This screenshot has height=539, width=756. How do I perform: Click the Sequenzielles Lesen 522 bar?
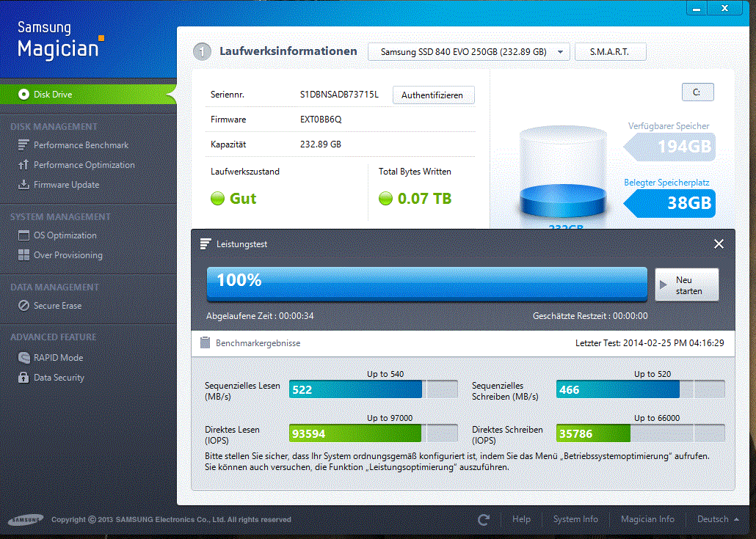coord(373,389)
